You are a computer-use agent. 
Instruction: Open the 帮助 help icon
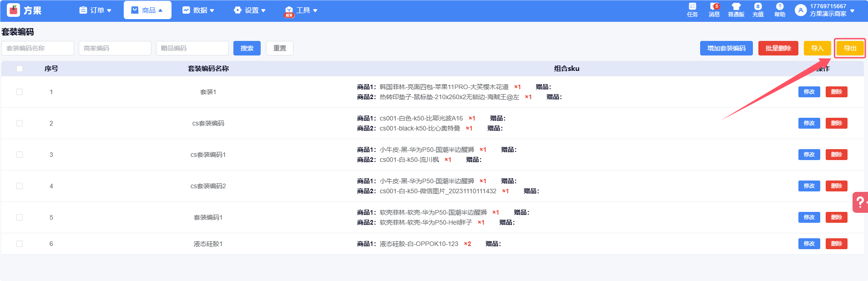pos(780,10)
